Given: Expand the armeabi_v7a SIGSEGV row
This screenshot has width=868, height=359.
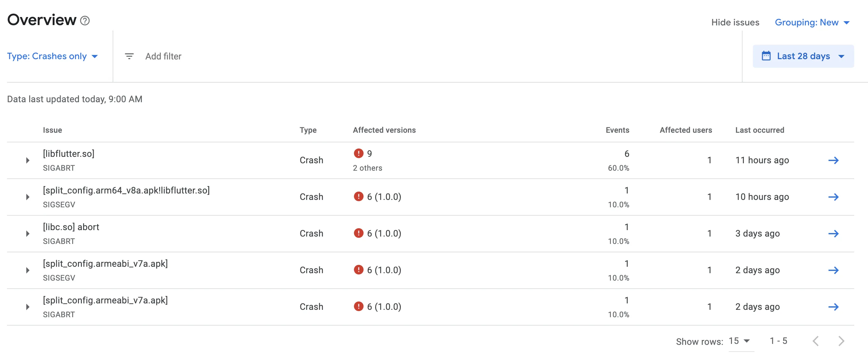Looking at the screenshot, I should (x=28, y=270).
